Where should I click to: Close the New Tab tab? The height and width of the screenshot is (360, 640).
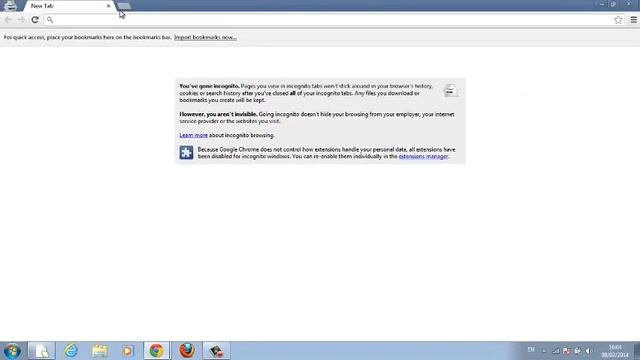[109, 6]
